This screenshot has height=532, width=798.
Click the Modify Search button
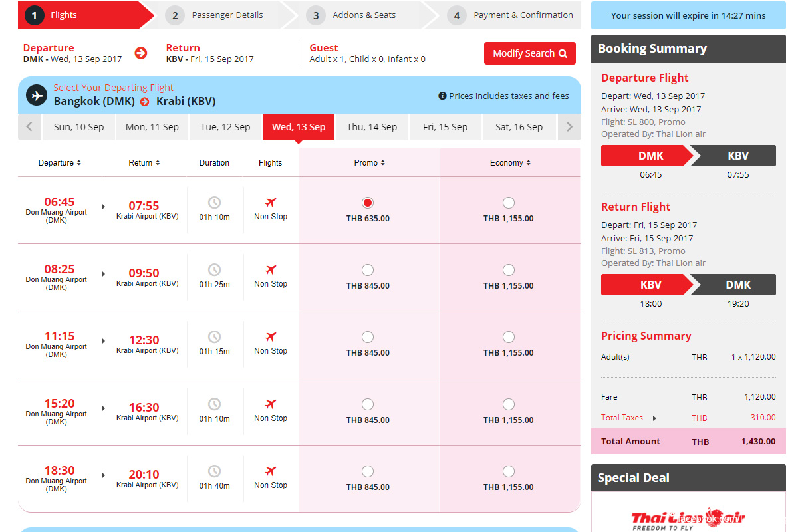point(529,53)
